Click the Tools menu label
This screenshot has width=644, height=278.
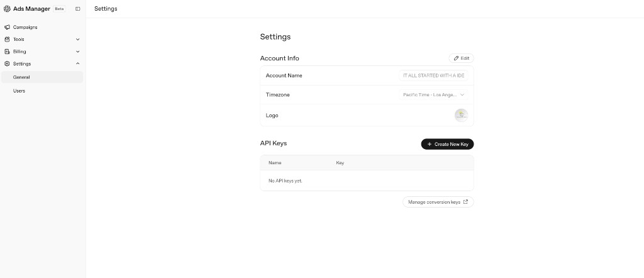tap(18, 40)
